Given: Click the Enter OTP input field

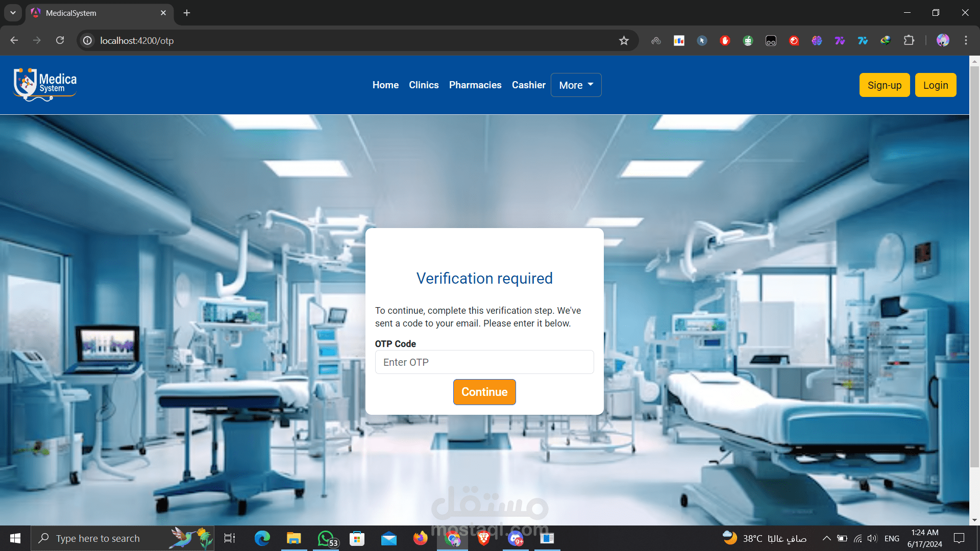Looking at the screenshot, I should point(484,362).
